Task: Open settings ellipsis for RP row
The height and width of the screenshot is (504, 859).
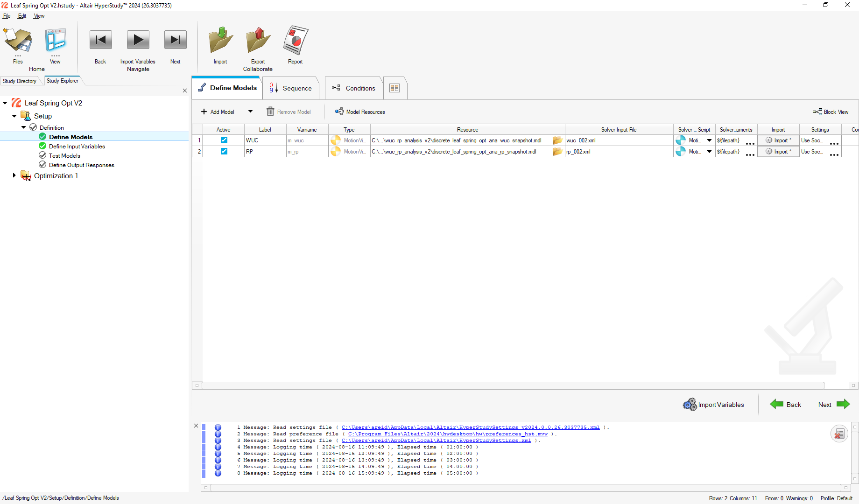Action: click(x=834, y=154)
